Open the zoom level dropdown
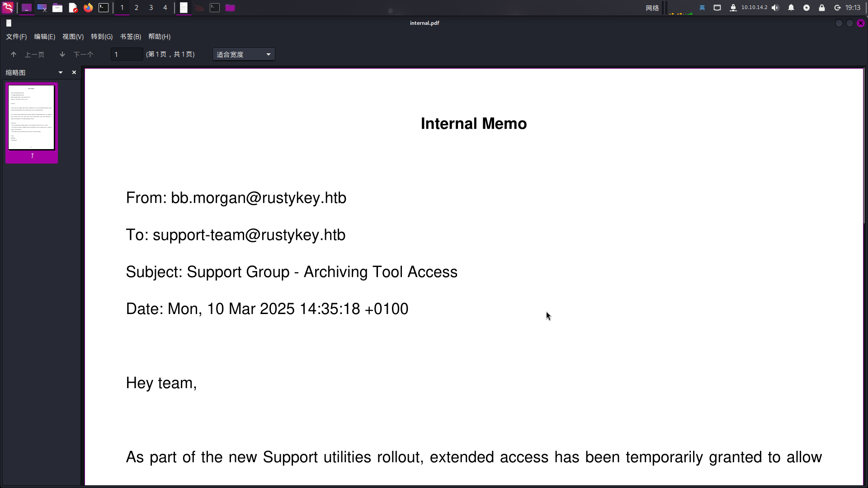Screen dimensions: 868x488 tap(244, 55)
